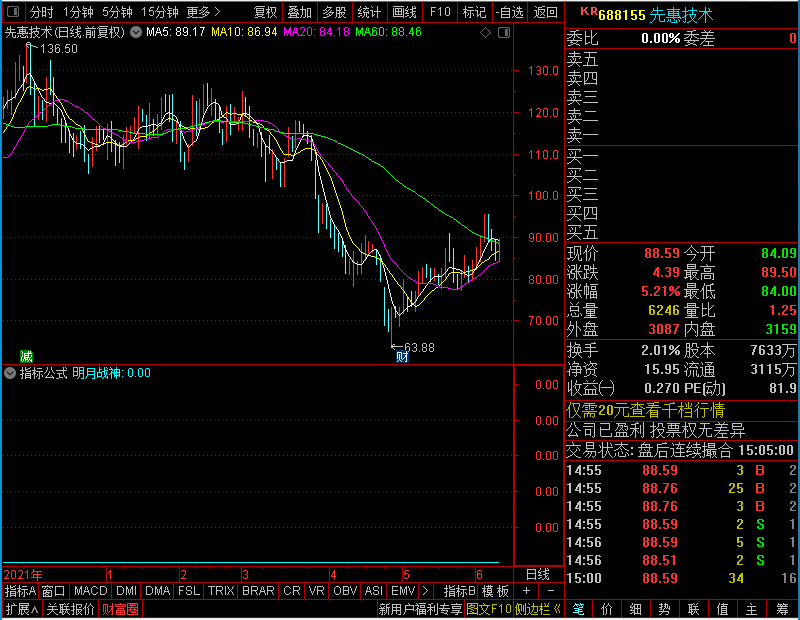Viewport: 800px width, 620px height.
Task: Switch indicator to FSL
Action: (189, 591)
